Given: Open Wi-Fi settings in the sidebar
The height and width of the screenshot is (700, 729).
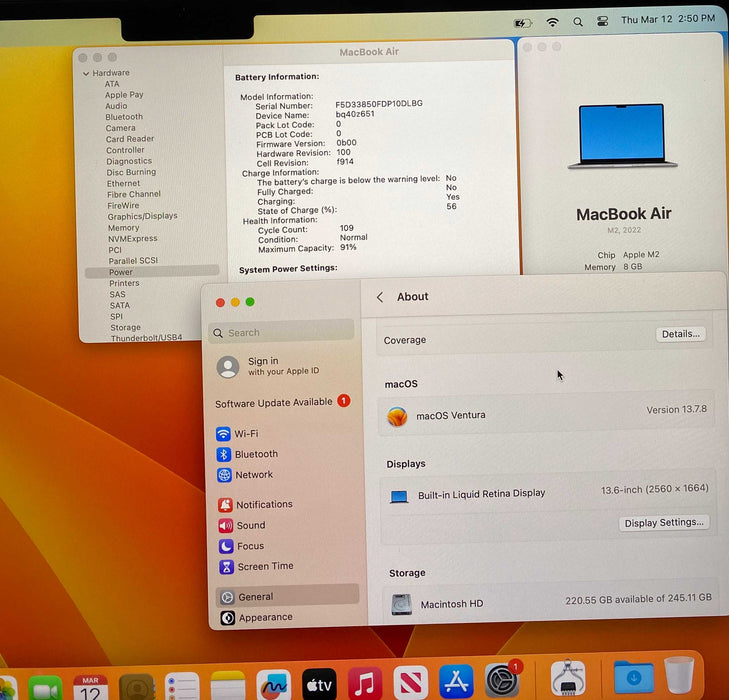Looking at the screenshot, I should [x=237, y=434].
